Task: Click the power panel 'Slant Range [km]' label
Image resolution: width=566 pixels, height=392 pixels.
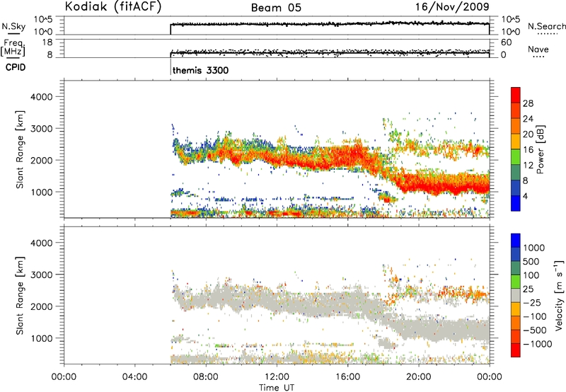Action: point(20,149)
